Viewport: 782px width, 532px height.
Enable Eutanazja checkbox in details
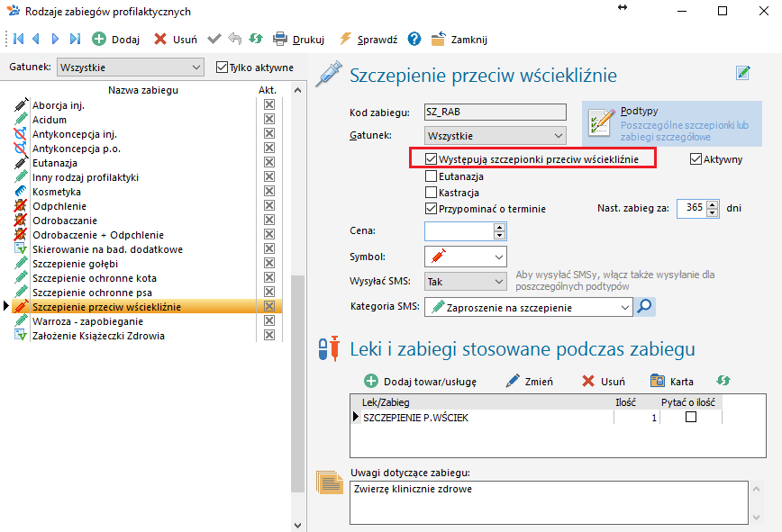tap(431, 176)
